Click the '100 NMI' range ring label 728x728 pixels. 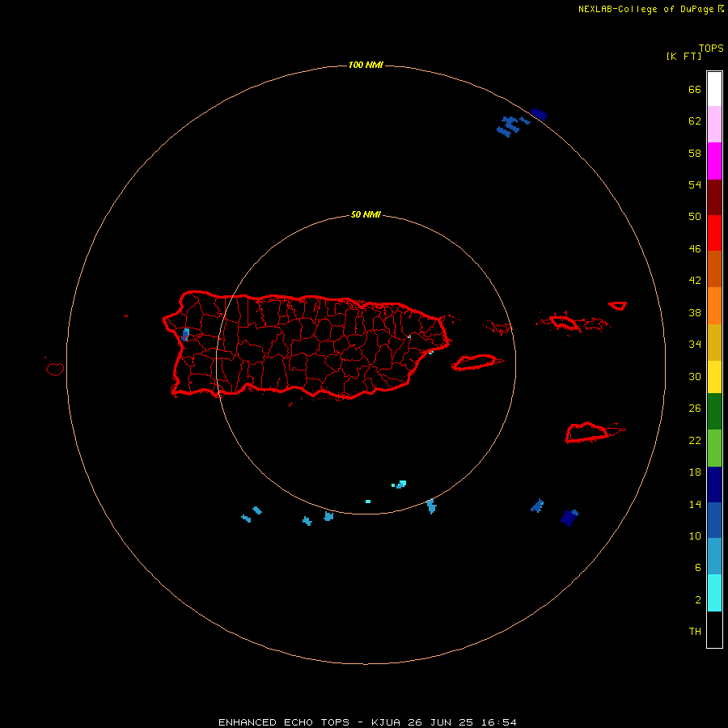[366, 65]
